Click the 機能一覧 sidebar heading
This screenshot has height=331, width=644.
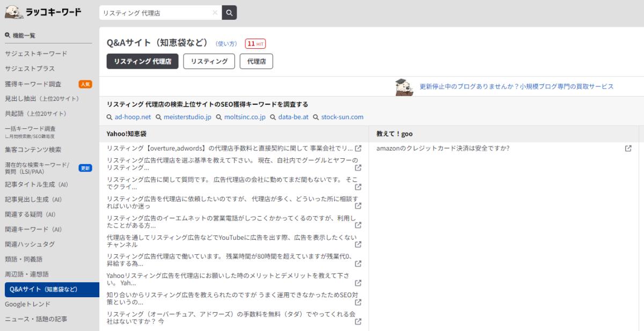coord(20,35)
